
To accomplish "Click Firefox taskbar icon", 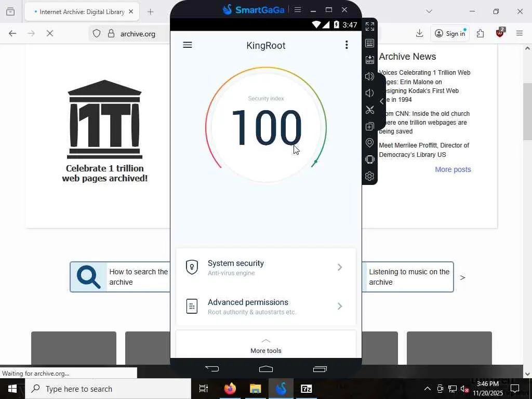I will pos(230,389).
